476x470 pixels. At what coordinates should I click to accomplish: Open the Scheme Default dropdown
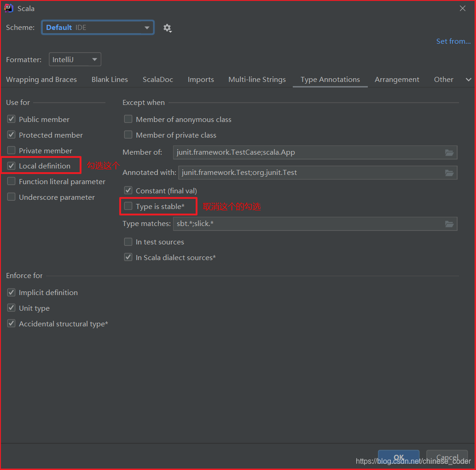98,28
